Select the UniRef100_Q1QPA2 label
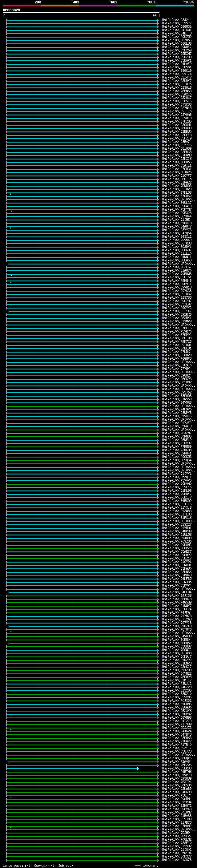The height and width of the screenshot is (868, 197). (176, 714)
